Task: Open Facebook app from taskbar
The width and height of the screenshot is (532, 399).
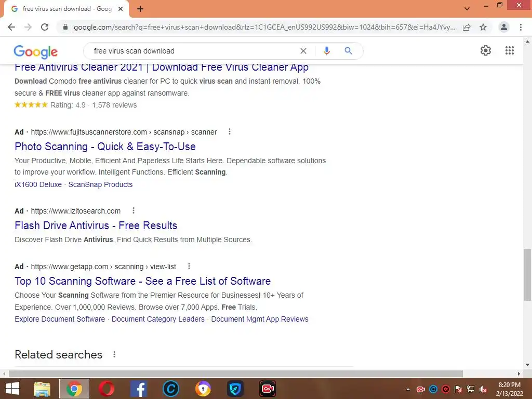Action: 139,389
